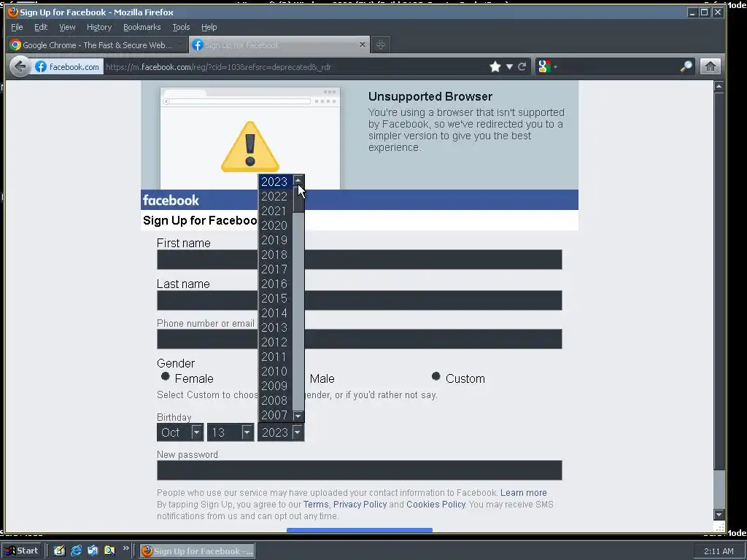The height and width of the screenshot is (560, 747).
Task: Open the birthday month dropdown
Action: [180, 432]
